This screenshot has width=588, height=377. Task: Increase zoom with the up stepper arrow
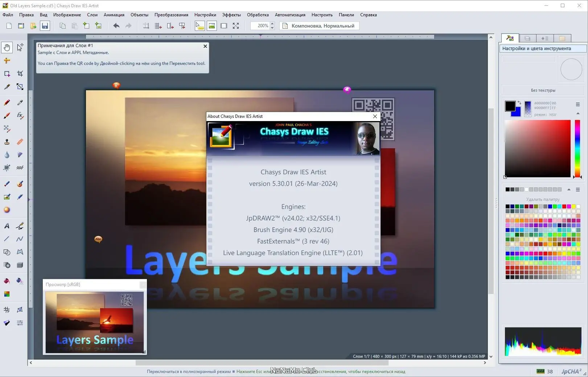(272, 24)
